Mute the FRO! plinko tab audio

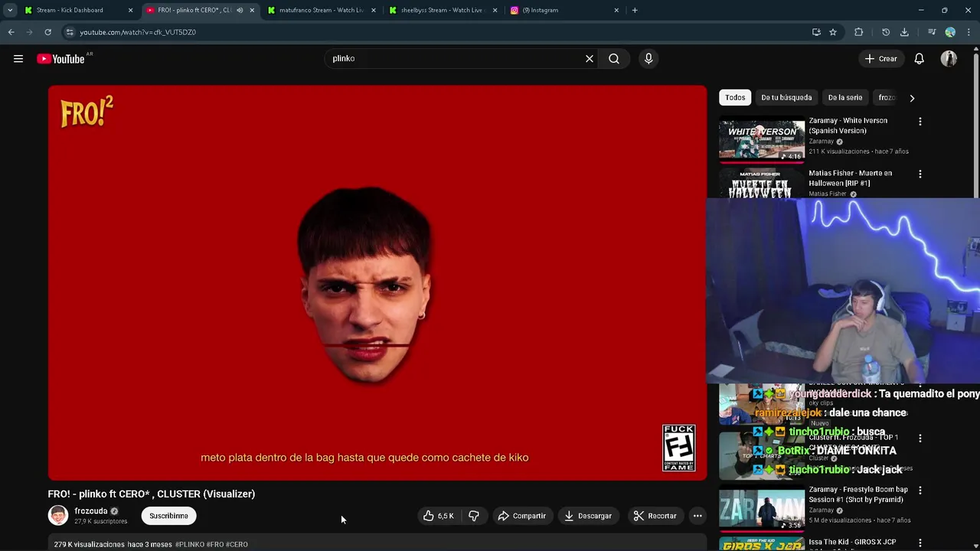(x=240, y=10)
